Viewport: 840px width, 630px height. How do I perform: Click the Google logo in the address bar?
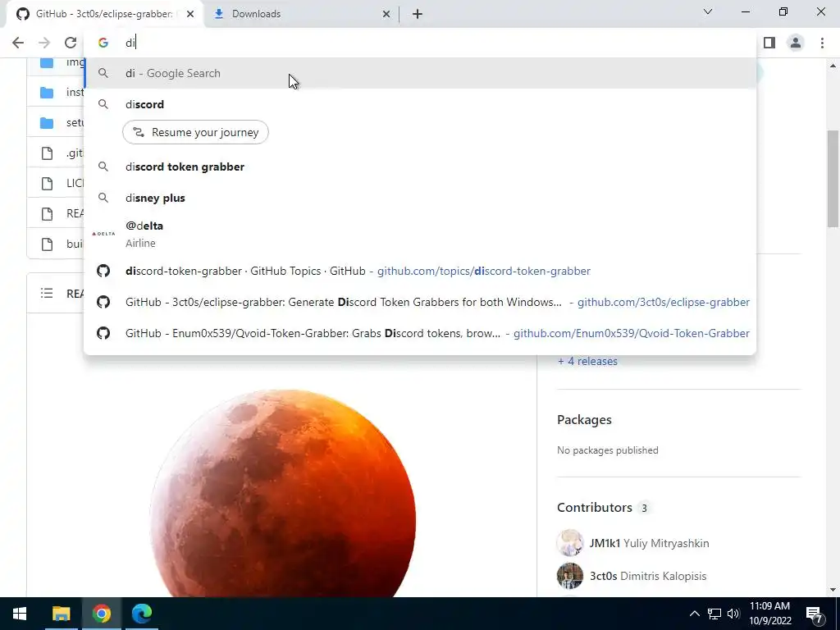[x=103, y=43]
